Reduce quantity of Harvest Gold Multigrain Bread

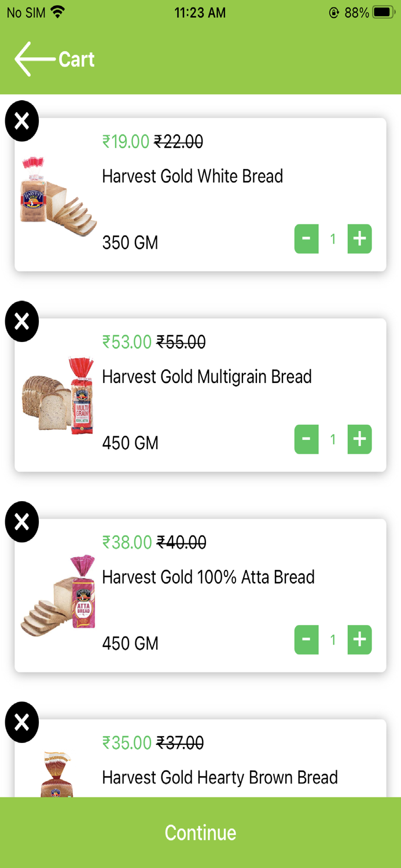point(307,440)
